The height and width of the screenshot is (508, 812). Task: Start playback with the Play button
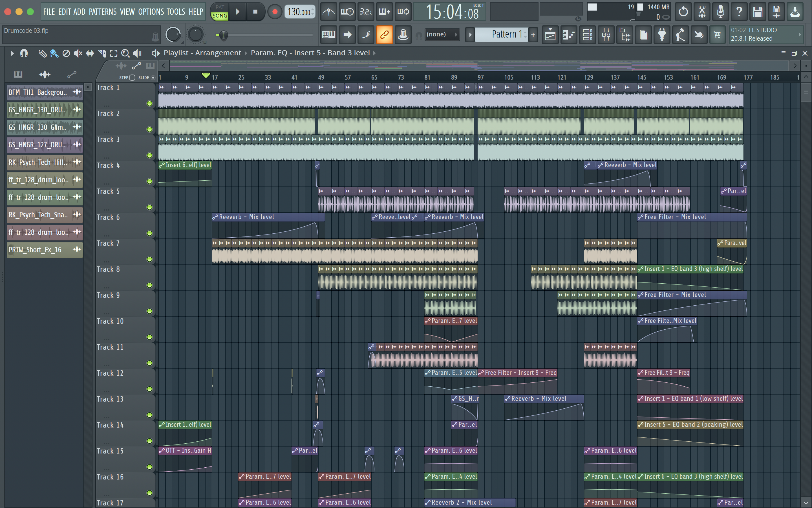(238, 12)
